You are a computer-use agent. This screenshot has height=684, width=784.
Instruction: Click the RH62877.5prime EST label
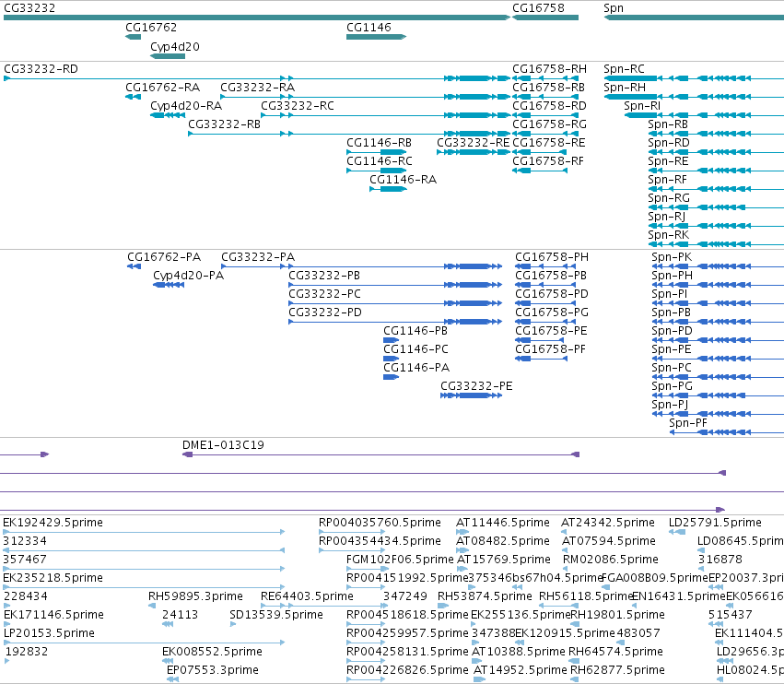pyautogui.click(x=617, y=670)
